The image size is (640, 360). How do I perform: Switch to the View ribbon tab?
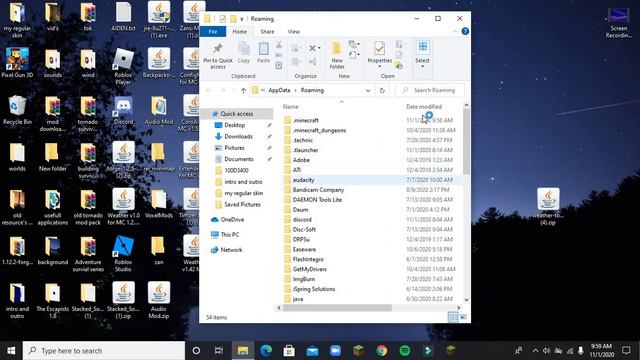293,31
